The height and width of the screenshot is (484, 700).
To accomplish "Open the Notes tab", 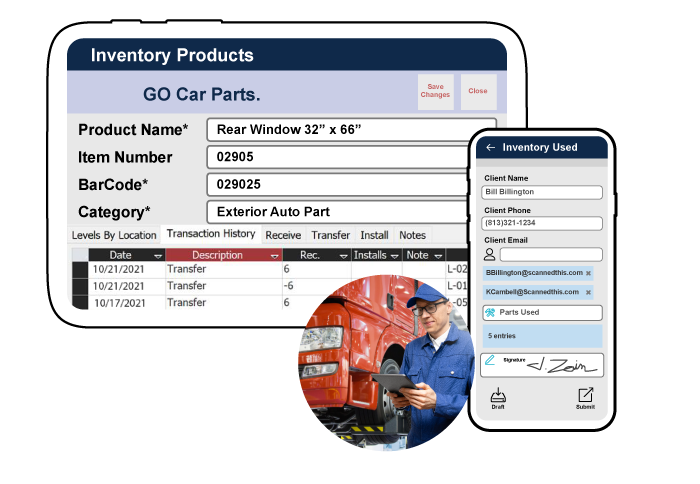I will click(x=412, y=235).
